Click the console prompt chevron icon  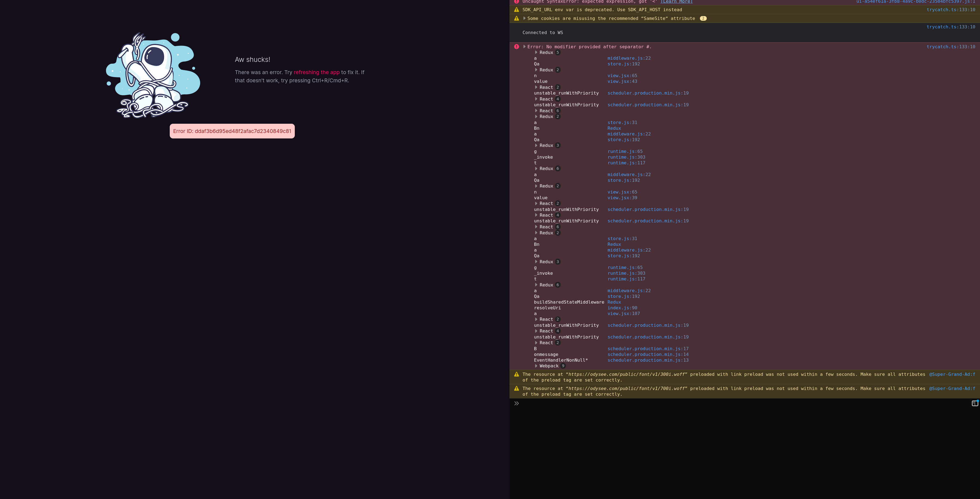coord(516,403)
